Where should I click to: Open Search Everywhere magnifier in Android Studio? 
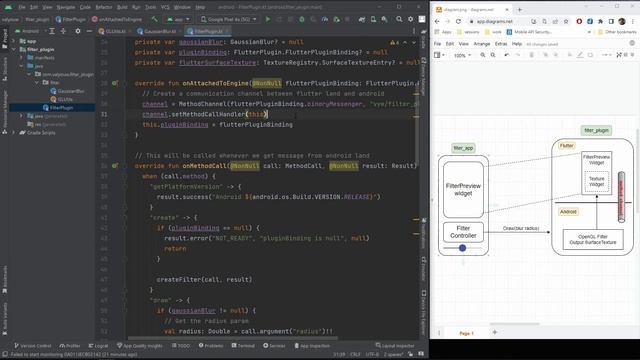pyautogui.click(x=399, y=19)
